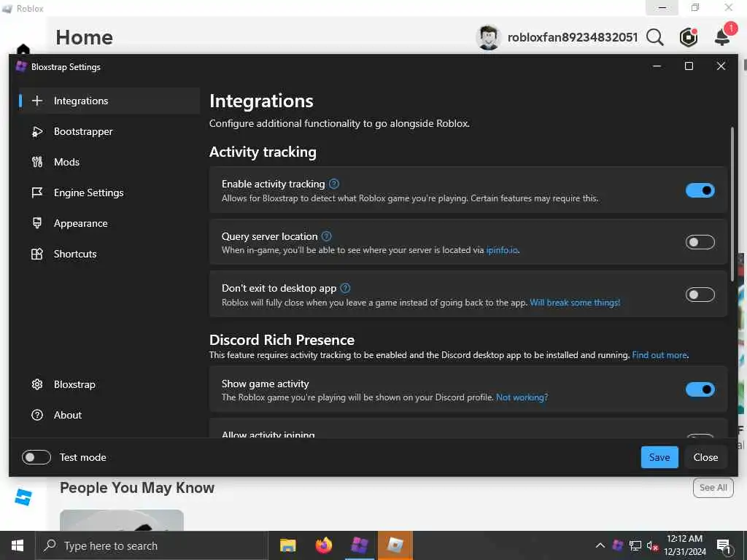The image size is (747, 560).
Task: Open the Robux icon in Roblox header
Action: [x=689, y=37]
